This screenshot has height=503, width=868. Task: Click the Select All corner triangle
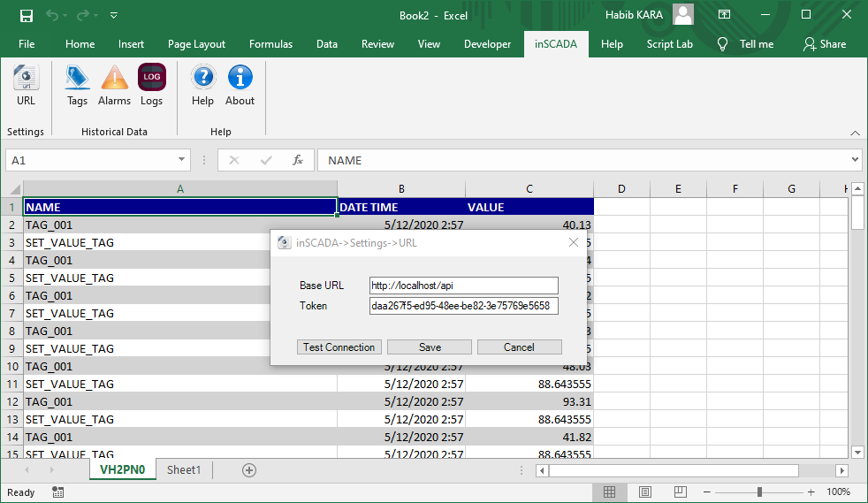[x=14, y=189]
